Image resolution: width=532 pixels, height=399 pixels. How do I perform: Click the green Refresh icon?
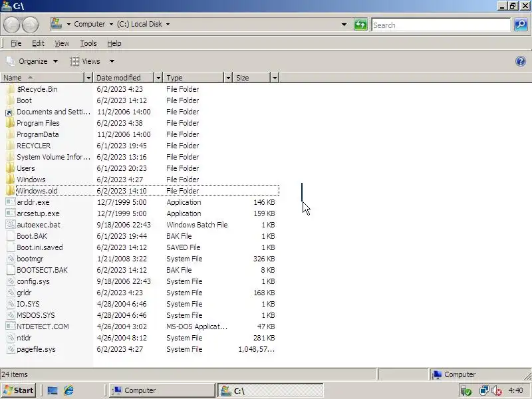(x=360, y=25)
